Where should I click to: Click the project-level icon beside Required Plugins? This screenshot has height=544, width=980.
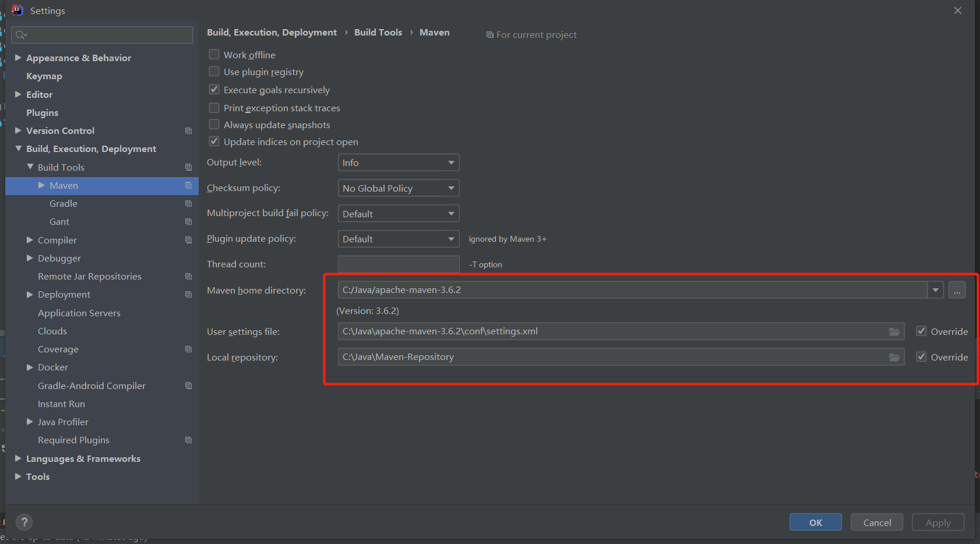188,440
